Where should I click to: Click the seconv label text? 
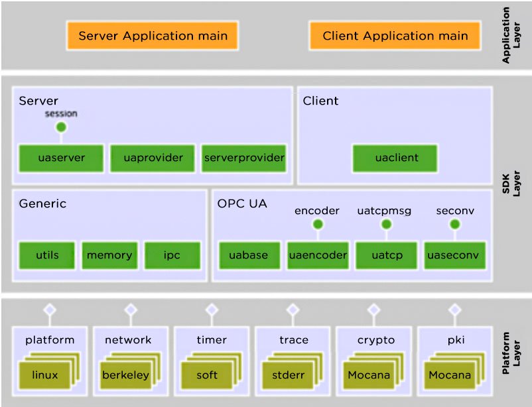(455, 211)
